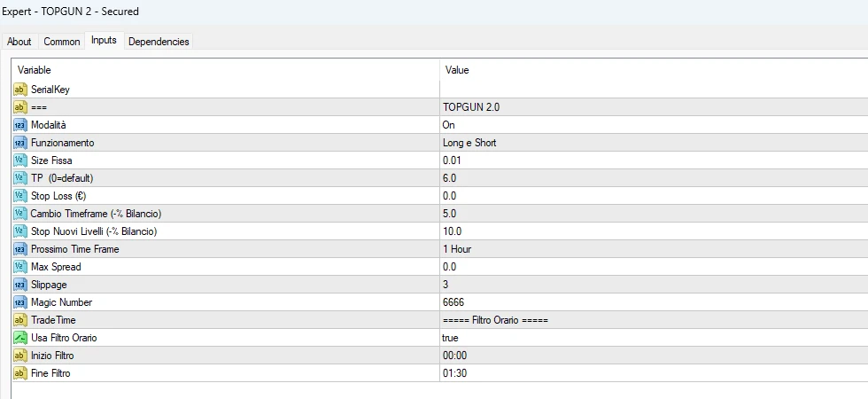Viewport: 868px width, 399px height.
Task: Open the Dependencies tab
Action: point(159,42)
